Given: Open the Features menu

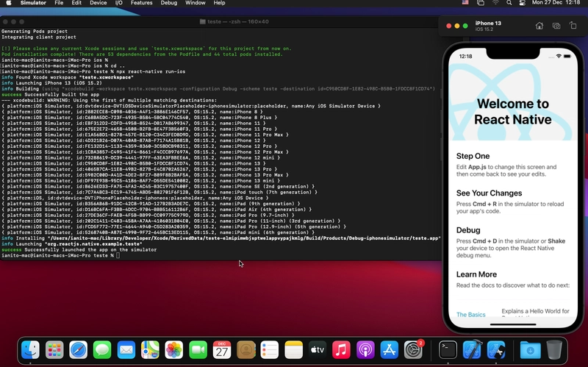Looking at the screenshot, I should [141, 3].
